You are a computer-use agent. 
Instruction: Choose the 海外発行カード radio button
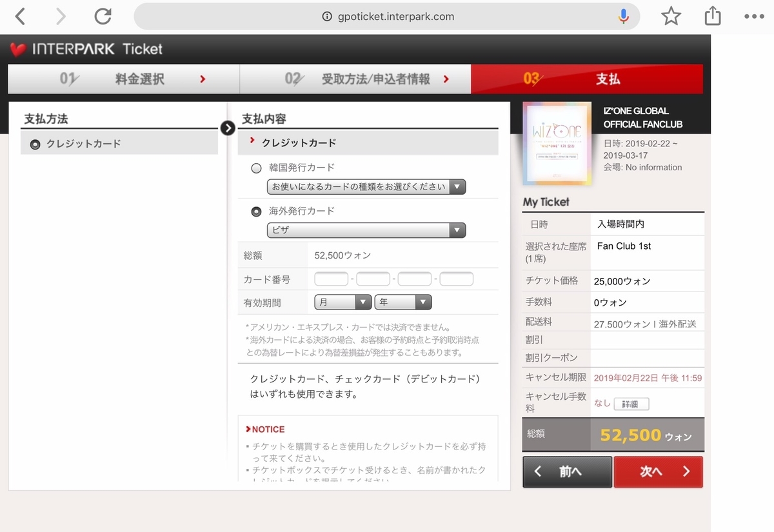(256, 212)
